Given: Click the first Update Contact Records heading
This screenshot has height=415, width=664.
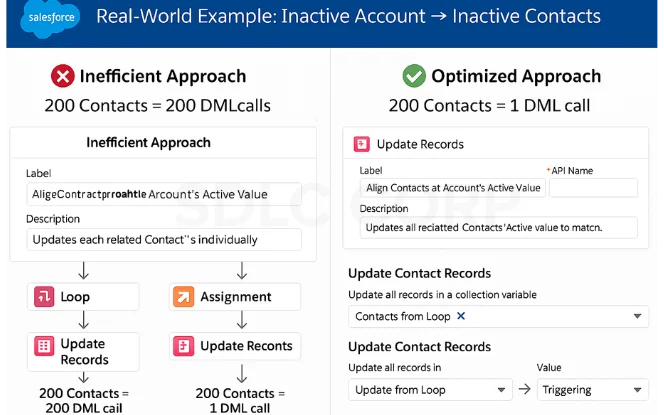Looking at the screenshot, I should [419, 274].
